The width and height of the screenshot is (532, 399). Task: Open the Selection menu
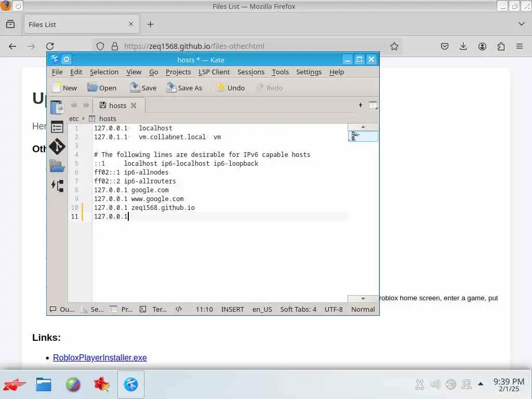coord(104,72)
